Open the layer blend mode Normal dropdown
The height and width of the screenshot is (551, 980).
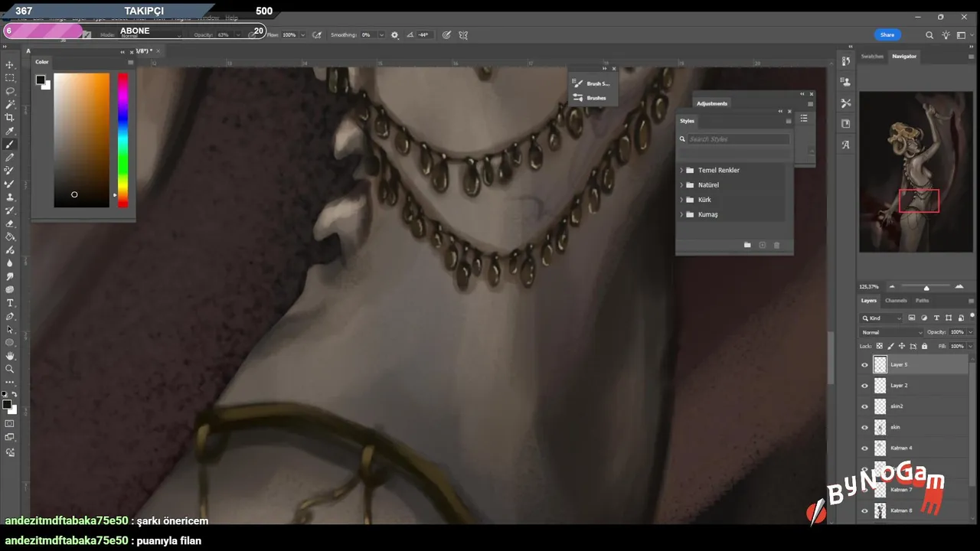pyautogui.click(x=892, y=332)
